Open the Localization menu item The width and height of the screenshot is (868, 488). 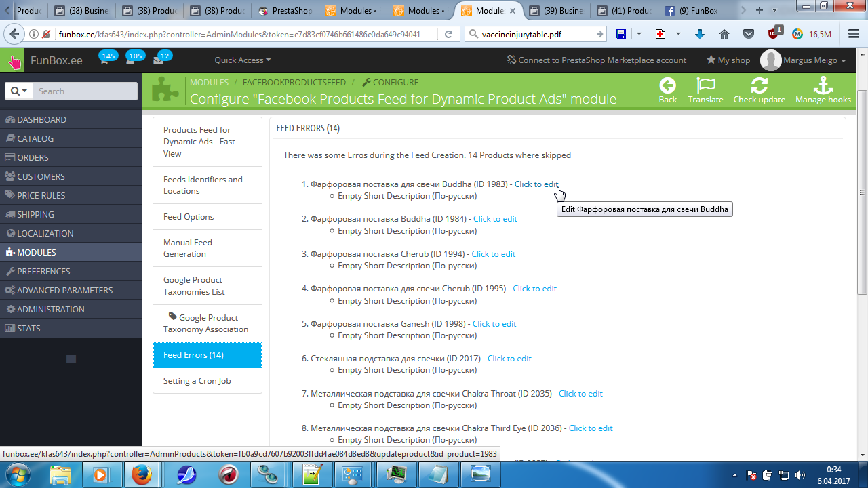pyautogui.click(x=71, y=233)
